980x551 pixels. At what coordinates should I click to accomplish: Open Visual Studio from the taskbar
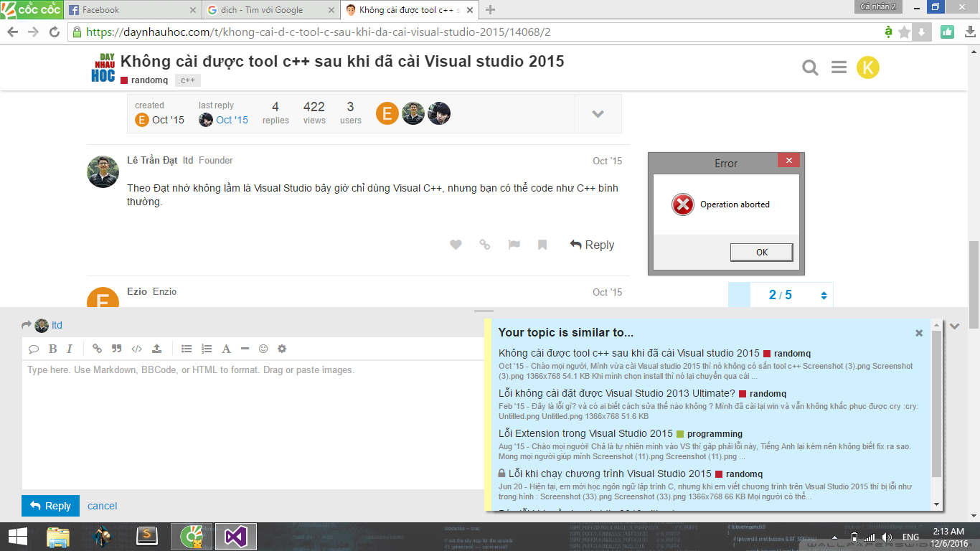click(x=235, y=536)
